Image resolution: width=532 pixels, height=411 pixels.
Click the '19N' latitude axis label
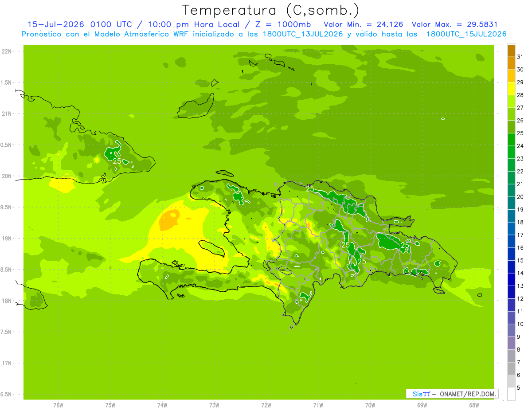8,238
